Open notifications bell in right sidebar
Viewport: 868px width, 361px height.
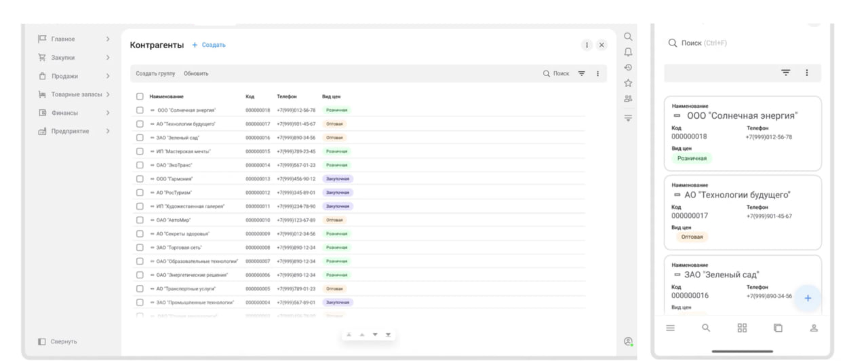point(628,52)
